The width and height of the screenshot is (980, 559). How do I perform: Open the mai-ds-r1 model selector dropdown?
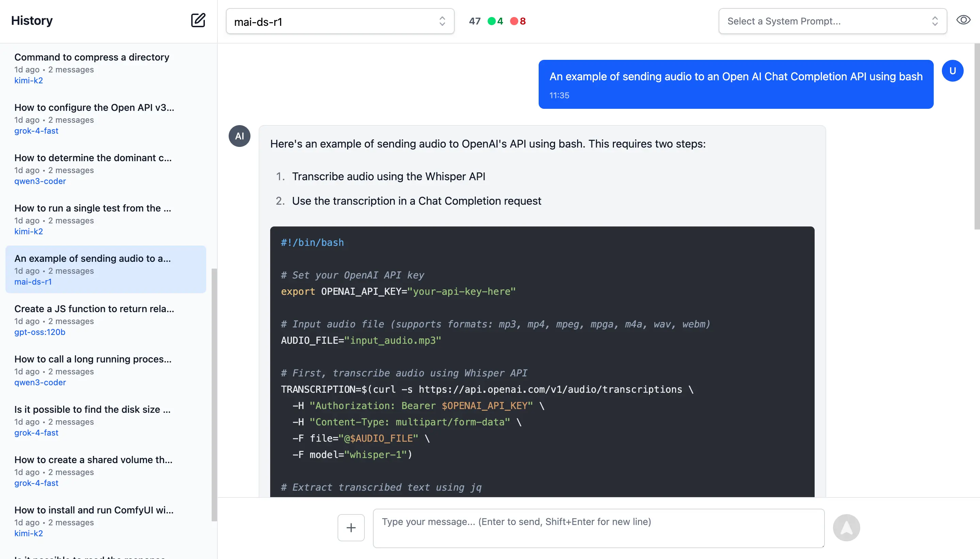340,21
